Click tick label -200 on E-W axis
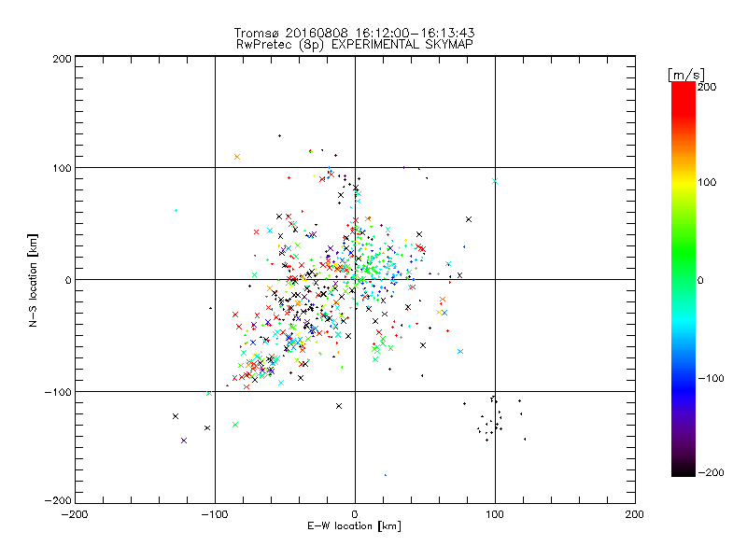747x560 pixels. pos(75,514)
